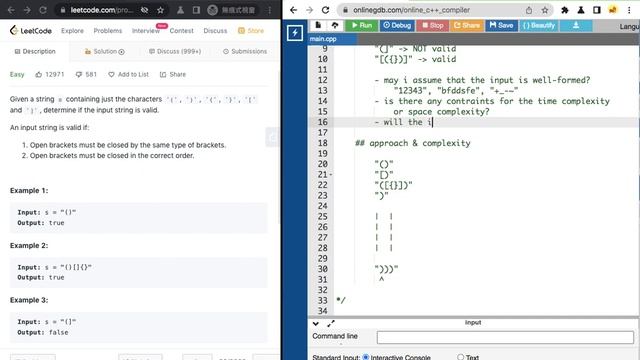Screen dimensions: 640x360
Task: Open LeetCode browser three-dot menu
Action: (x=269, y=10)
